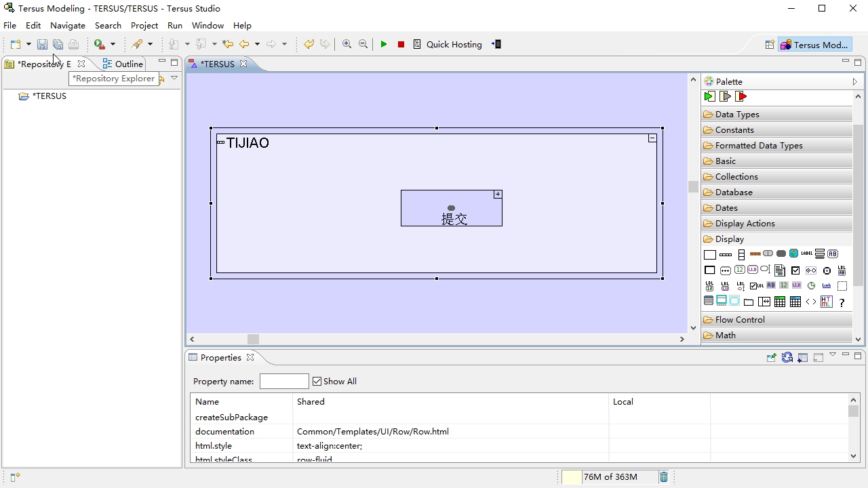Select the *TERSUS editor tab

click(x=218, y=64)
